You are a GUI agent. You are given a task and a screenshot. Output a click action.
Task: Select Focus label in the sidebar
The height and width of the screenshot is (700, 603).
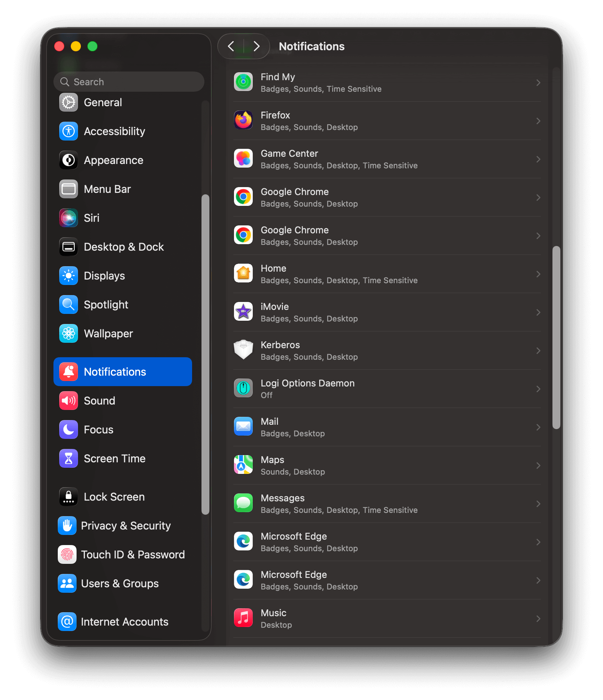(x=99, y=430)
